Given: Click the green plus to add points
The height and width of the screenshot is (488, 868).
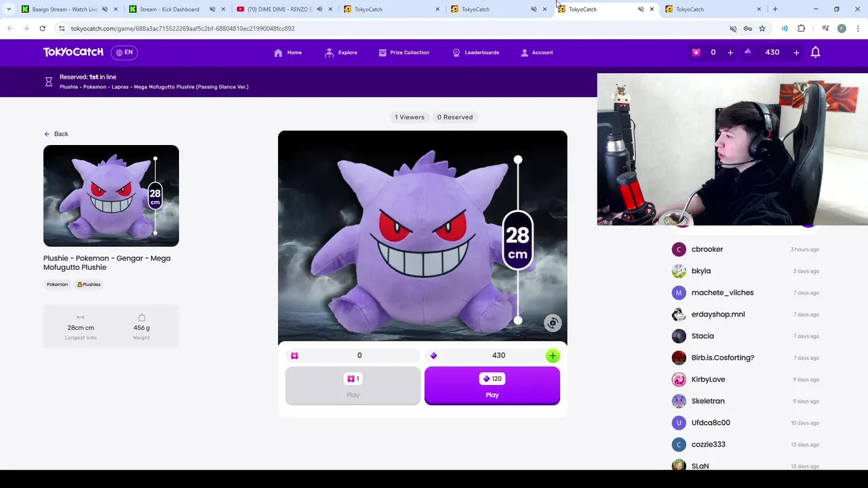Looking at the screenshot, I should tap(553, 356).
